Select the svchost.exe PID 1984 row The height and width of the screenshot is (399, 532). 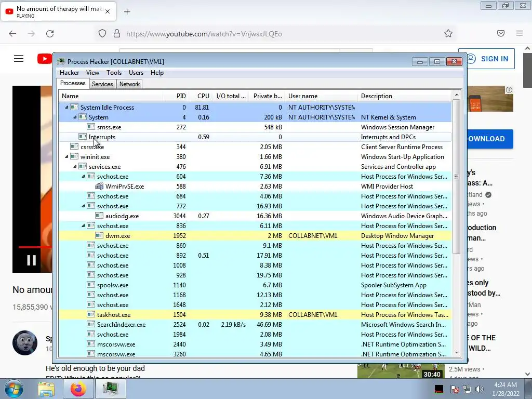[x=255, y=334]
